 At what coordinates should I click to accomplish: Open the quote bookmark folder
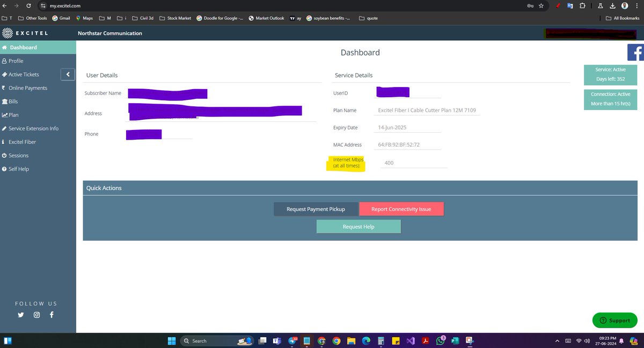tap(368, 18)
